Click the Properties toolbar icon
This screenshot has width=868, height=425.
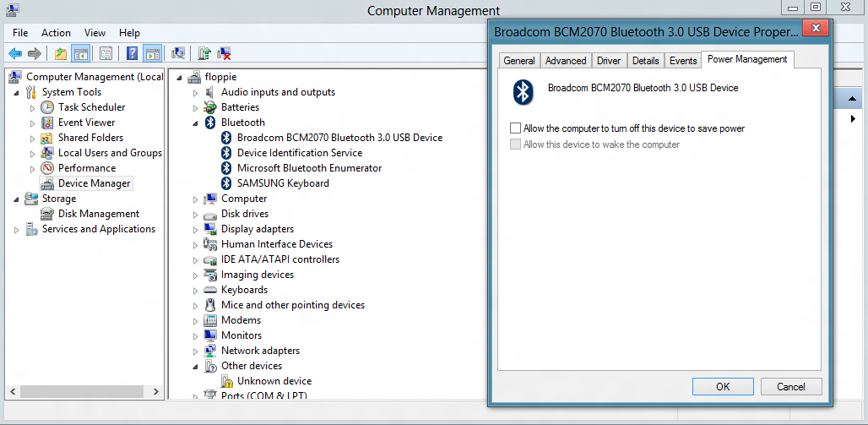tap(106, 53)
